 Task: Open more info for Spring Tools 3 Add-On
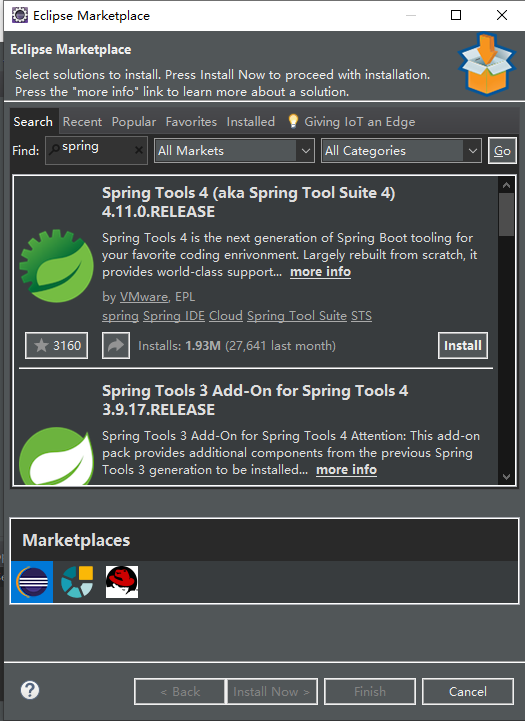click(x=347, y=469)
